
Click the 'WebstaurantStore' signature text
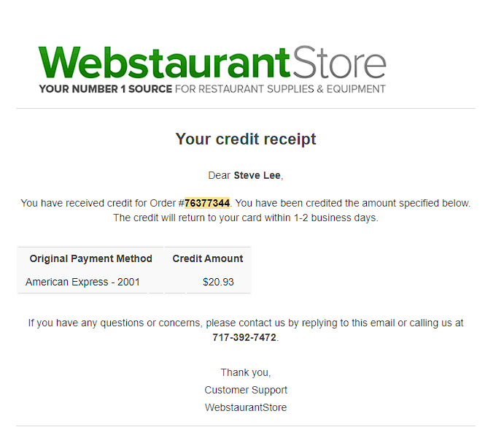(x=246, y=407)
